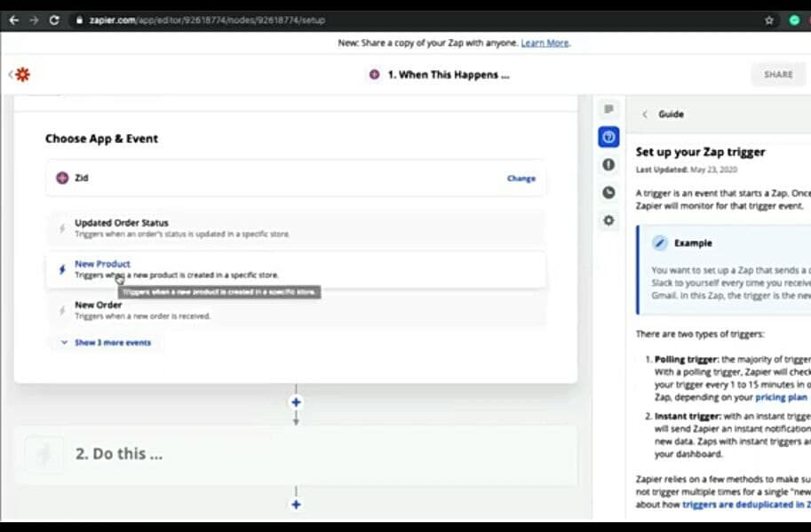Choose the New Product trigger event
The height and width of the screenshot is (532, 811).
[296, 269]
